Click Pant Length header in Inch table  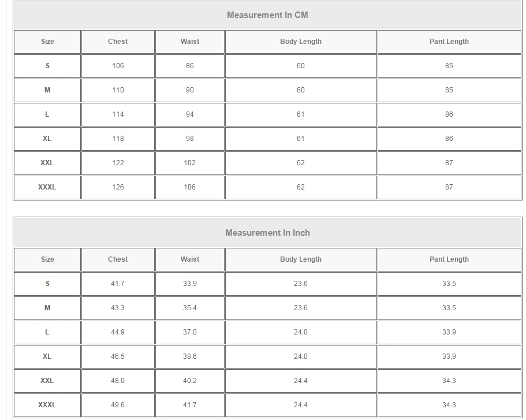[x=449, y=259]
